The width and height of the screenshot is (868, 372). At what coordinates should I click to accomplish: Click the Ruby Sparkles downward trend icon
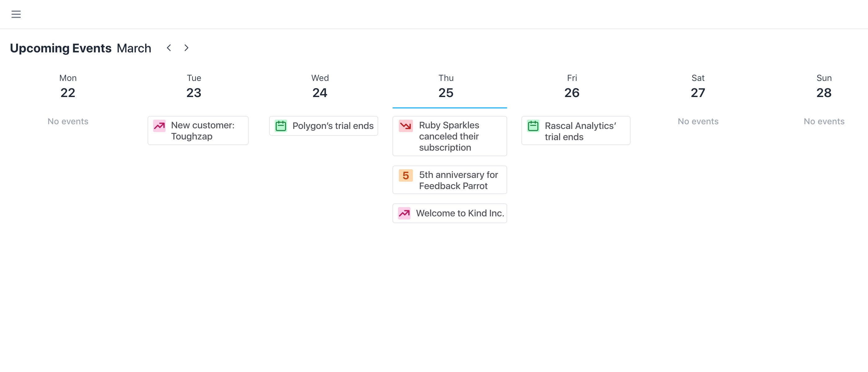[x=405, y=126]
